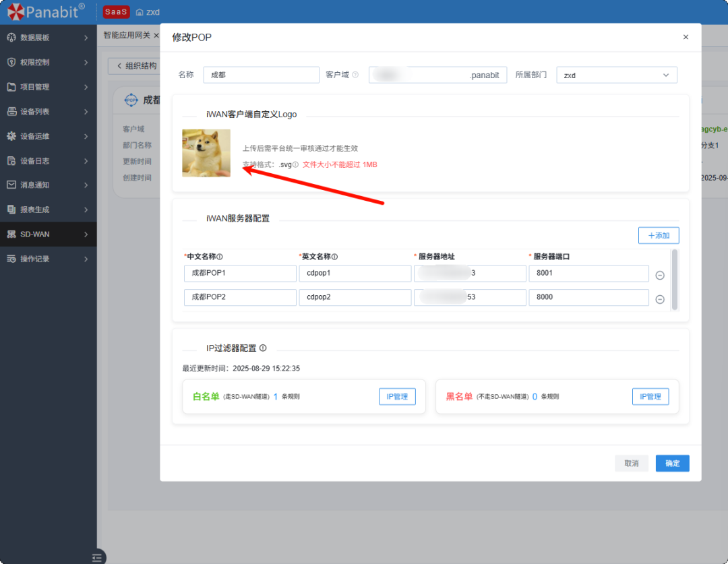Open IP管理 for the 白名单 rules
This screenshot has height=564, width=728.
pyautogui.click(x=397, y=396)
